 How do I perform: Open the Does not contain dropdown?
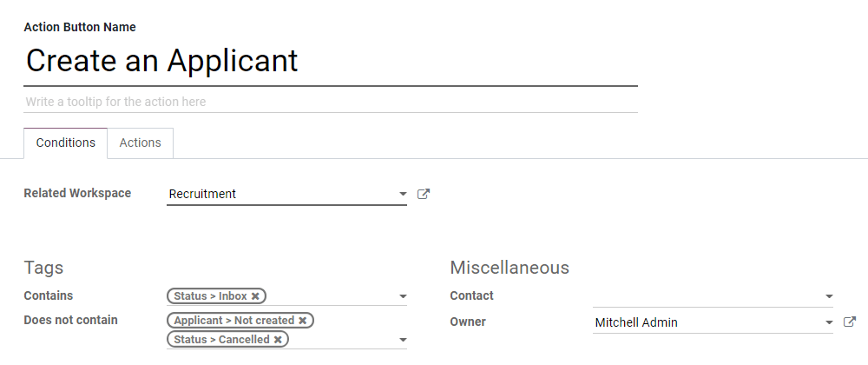click(x=403, y=340)
